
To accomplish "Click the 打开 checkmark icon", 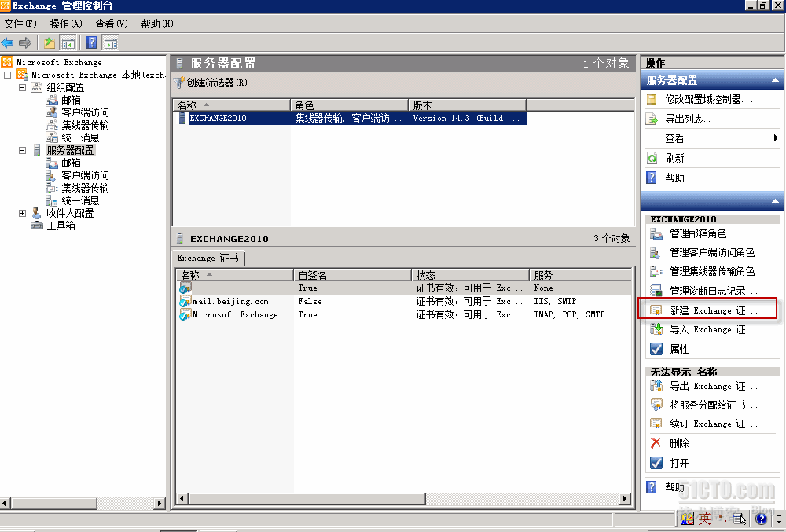I will coord(656,463).
